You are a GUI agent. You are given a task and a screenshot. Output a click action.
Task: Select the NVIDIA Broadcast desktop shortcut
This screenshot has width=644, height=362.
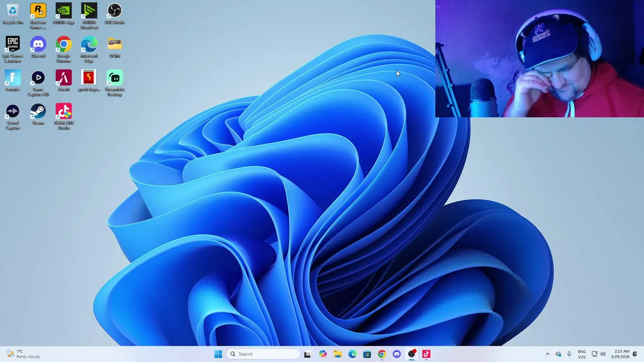pyautogui.click(x=89, y=16)
